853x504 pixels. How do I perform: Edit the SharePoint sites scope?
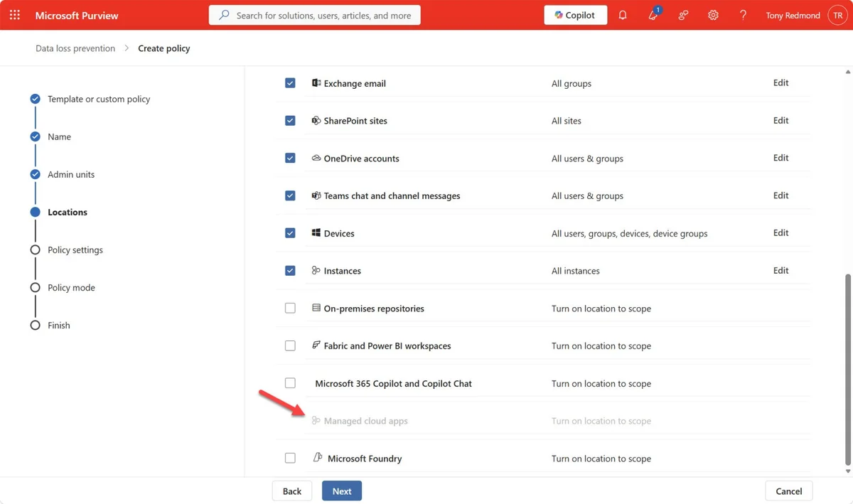(x=780, y=120)
